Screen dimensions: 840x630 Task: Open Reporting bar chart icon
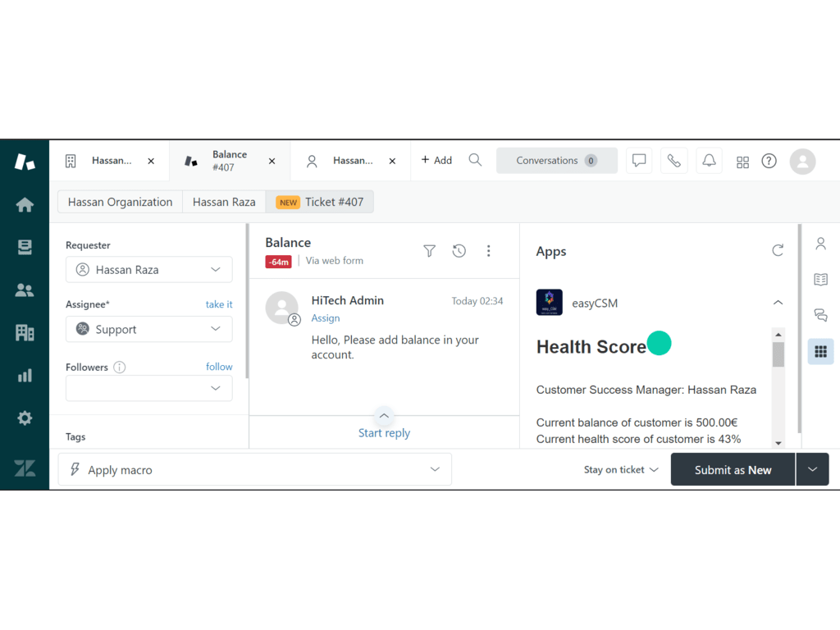[x=25, y=376]
